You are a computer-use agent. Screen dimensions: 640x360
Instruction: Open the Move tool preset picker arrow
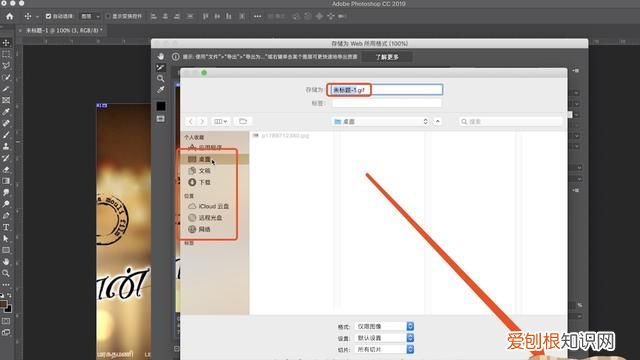(x=37, y=17)
